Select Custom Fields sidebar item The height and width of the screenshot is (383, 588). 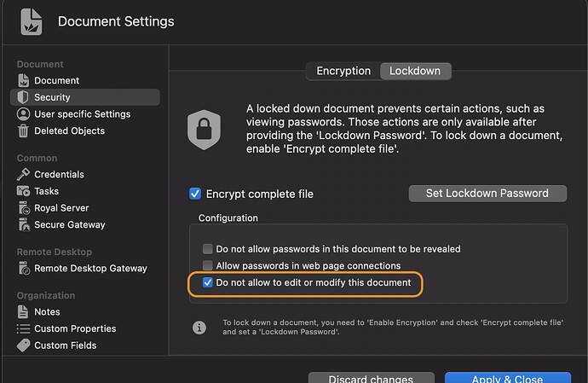tap(65, 345)
